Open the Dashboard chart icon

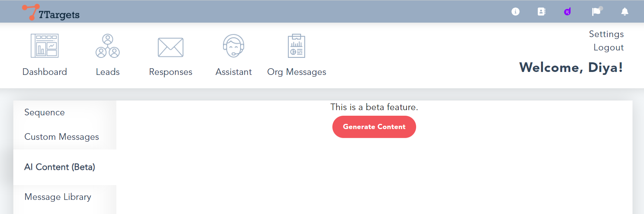click(44, 46)
